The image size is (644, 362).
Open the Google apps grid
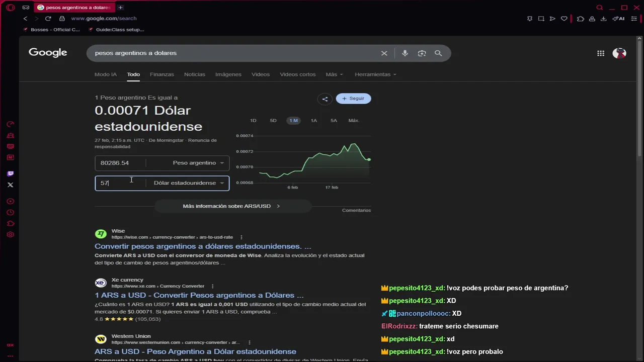601,53
